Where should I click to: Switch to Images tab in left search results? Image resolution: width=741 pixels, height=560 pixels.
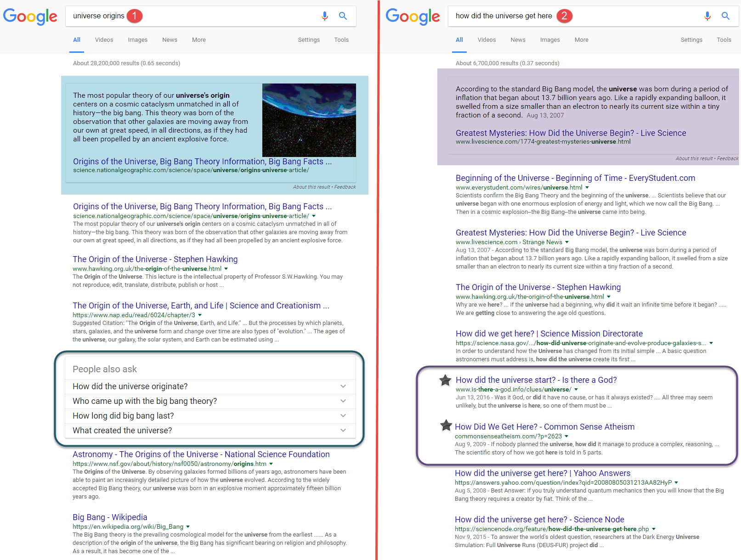pos(137,40)
